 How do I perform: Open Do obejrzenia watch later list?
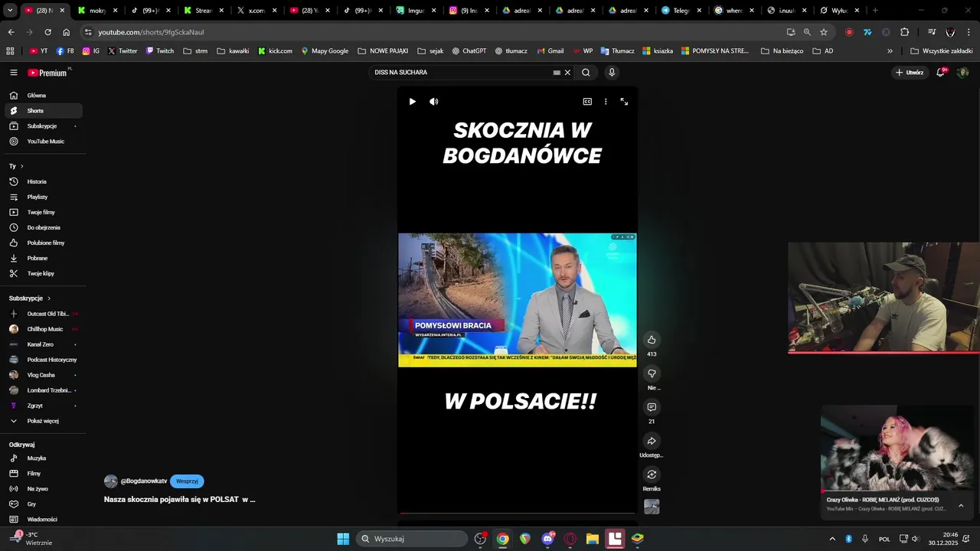point(44,228)
